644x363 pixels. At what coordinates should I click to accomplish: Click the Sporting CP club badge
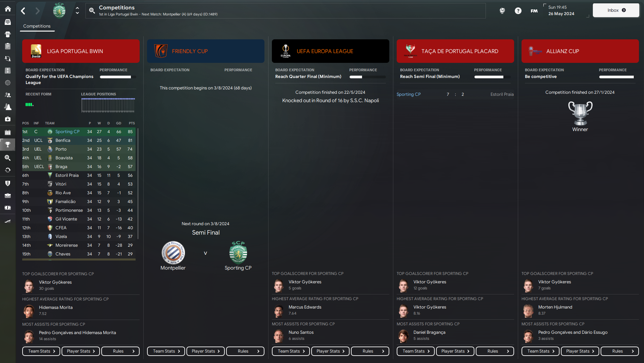59,10
